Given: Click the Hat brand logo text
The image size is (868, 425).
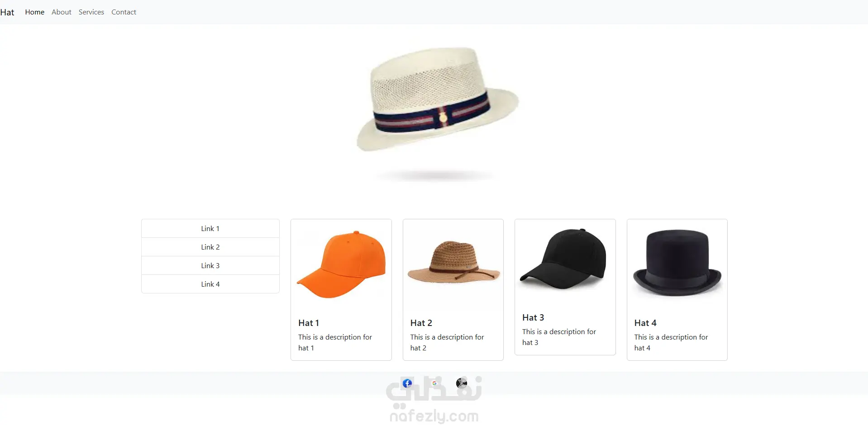Looking at the screenshot, I should click(x=7, y=12).
